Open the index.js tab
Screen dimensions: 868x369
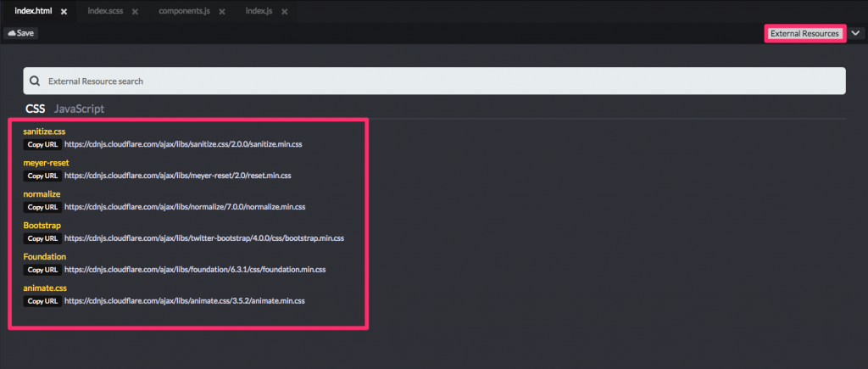point(259,11)
